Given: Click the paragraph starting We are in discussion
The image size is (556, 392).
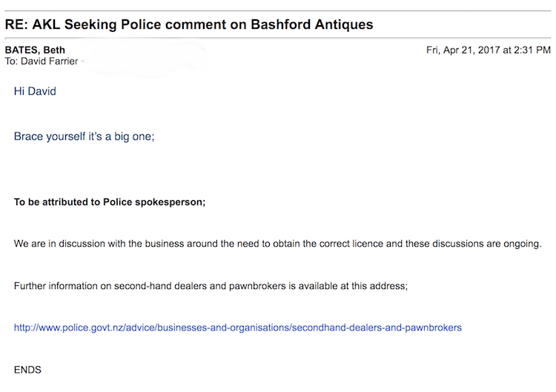Looking at the screenshot, I should pyautogui.click(x=278, y=244).
